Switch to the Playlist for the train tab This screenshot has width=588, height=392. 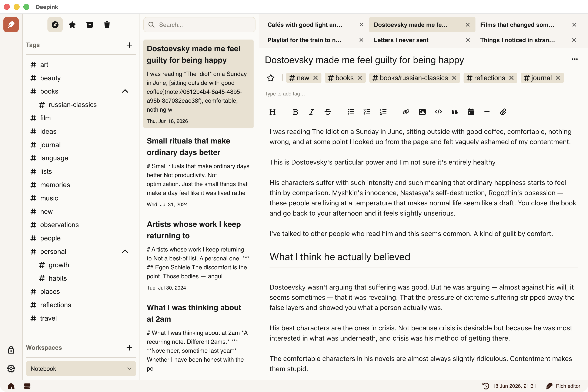click(x=304, y=40)
